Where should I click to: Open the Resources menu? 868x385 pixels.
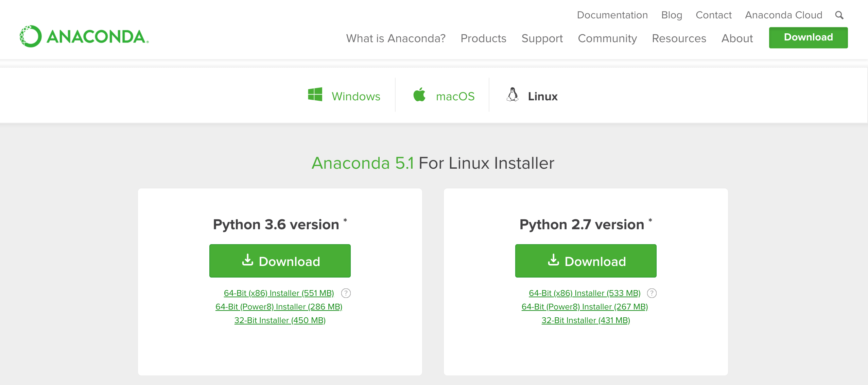point(679,38)
